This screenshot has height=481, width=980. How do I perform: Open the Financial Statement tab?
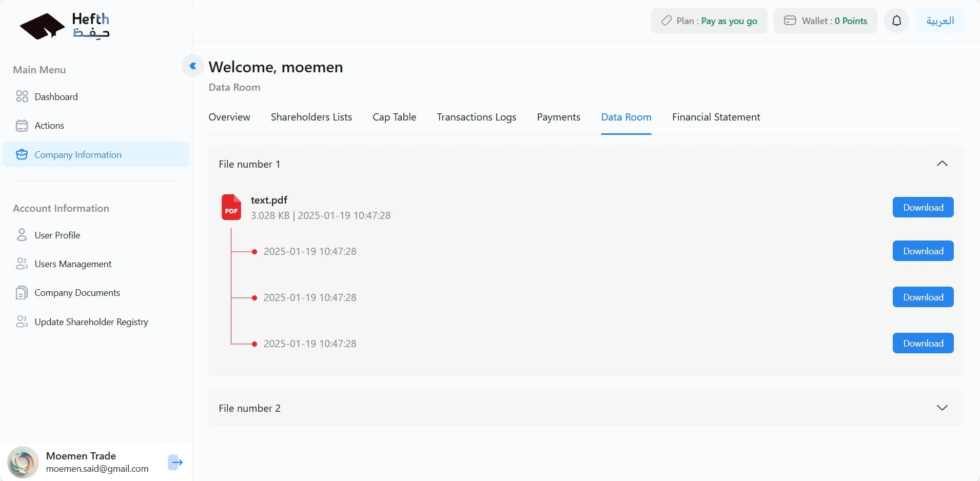[x=716, y=117]
